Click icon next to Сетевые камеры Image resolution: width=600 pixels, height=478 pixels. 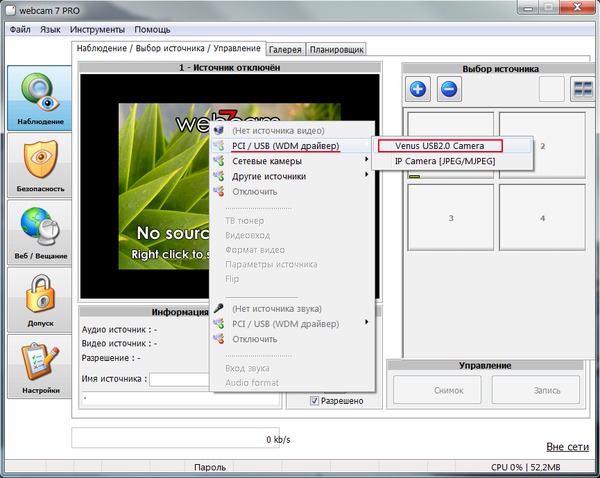[x=219, y=161]
